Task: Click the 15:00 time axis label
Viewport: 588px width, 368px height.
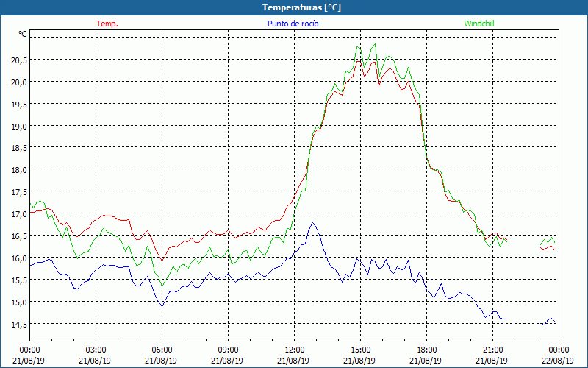Action: pyautogui.click(x=361, y=350)
